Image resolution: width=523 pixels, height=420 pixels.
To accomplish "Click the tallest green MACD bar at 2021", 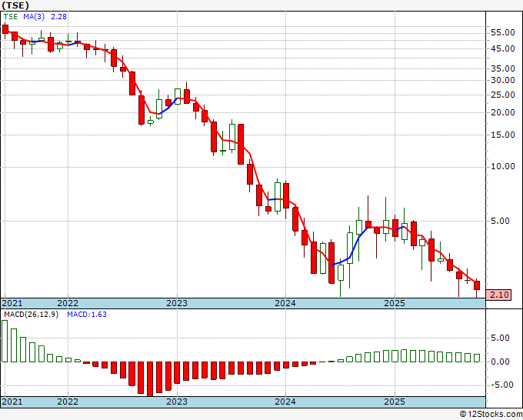I will [5, 341].
